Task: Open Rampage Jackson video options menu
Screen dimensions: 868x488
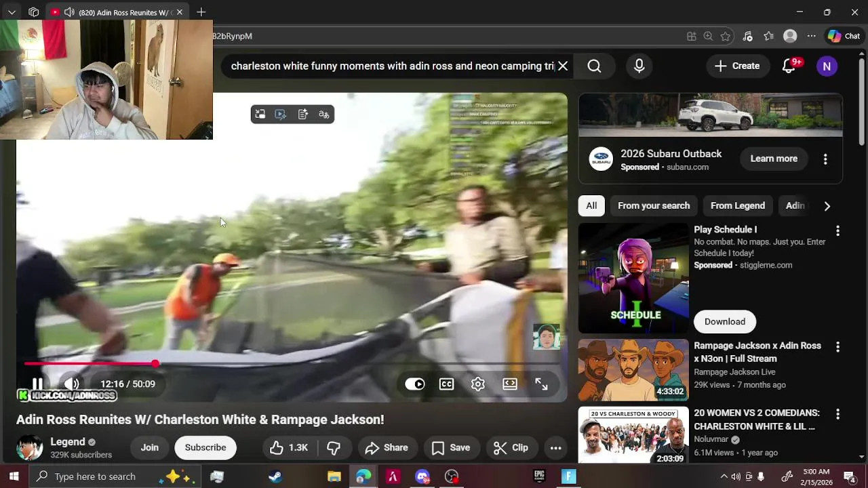Action: pos(837,347)
